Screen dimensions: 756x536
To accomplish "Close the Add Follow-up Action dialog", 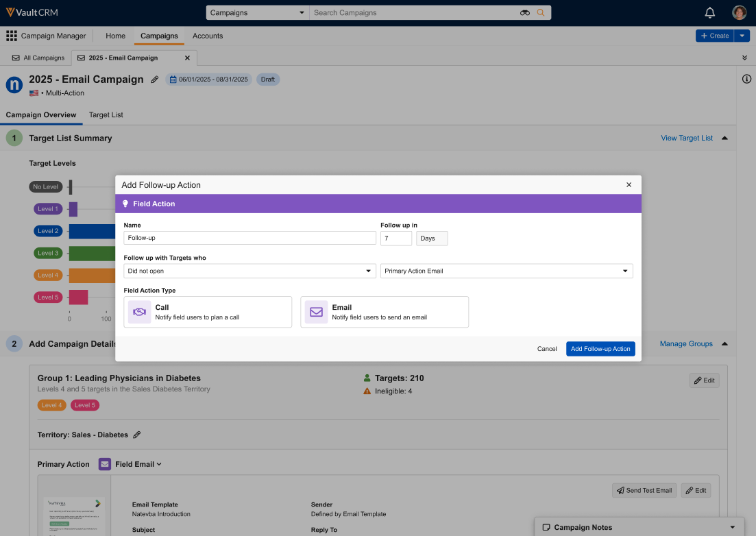I will tap(629, 185).
